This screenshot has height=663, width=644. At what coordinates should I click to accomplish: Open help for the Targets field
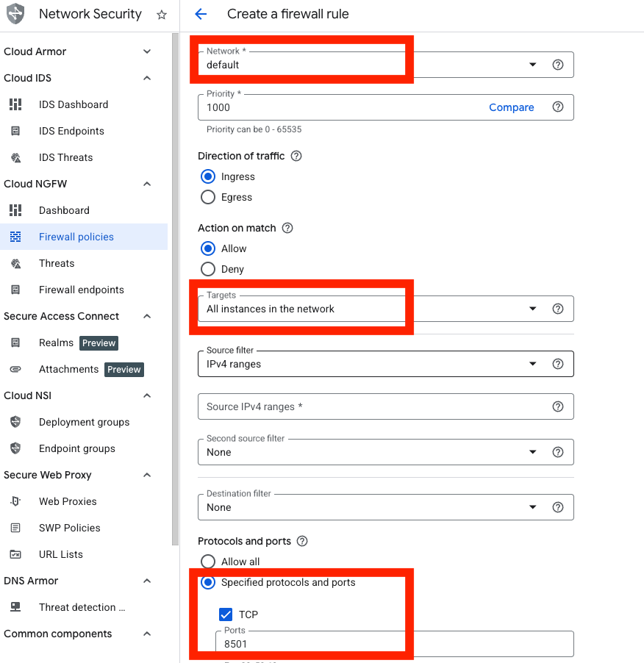(558, 309)
